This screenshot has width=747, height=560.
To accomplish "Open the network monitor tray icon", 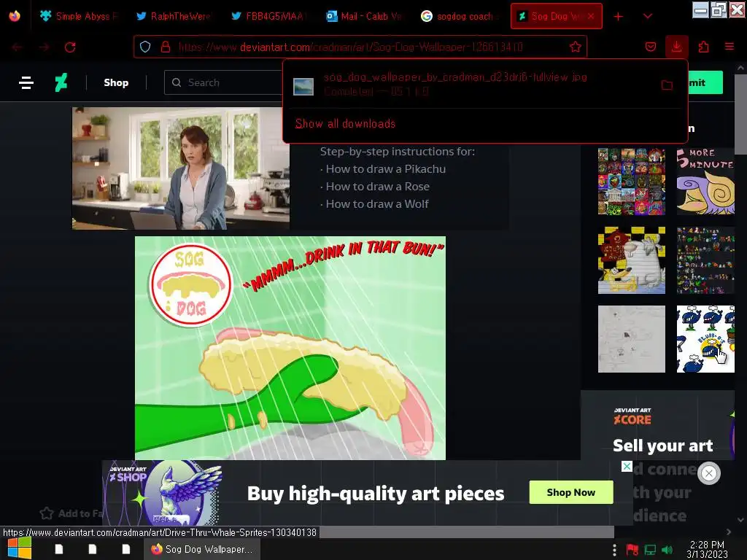I will [650, 550].
